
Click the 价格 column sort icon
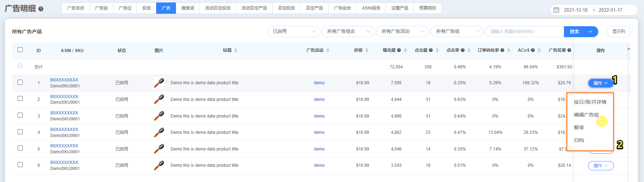point(367,50)
